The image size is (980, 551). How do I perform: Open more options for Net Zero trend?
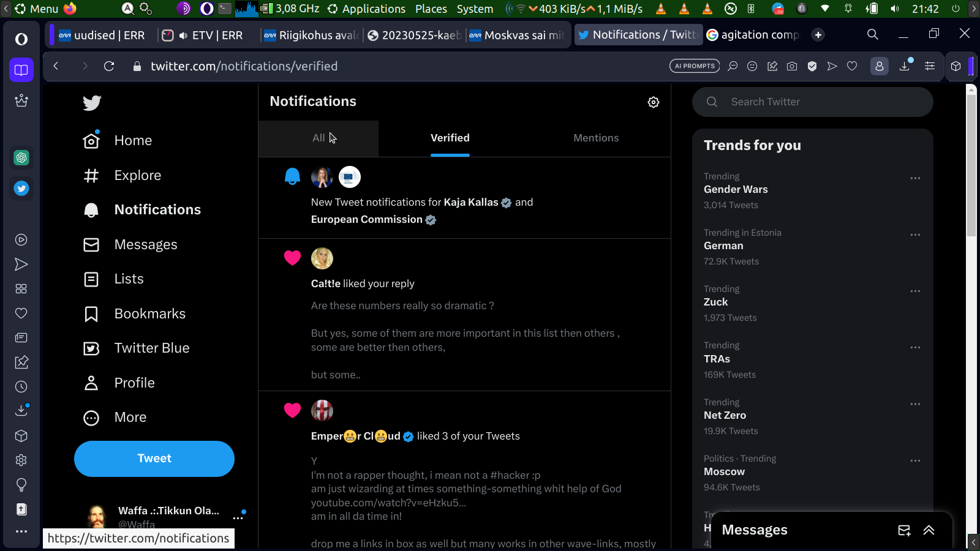point(915,404)
